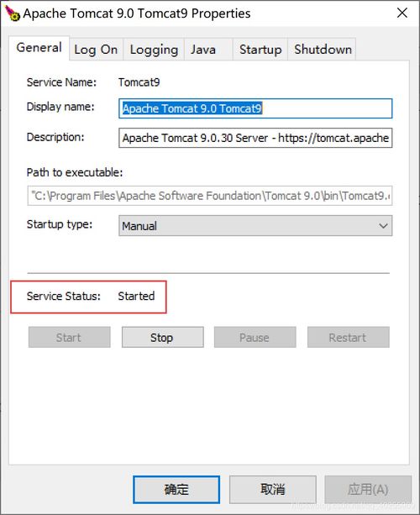The image size is (420, 515).
Task: Open the Startup type dropdown
Action: [255, 226]
